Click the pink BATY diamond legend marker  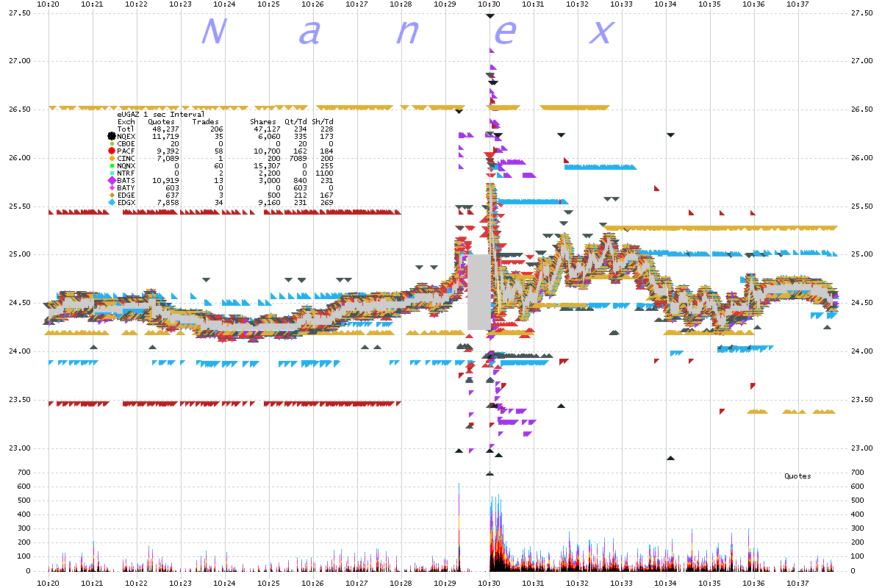pyautogui.click(x=111, y=187)
